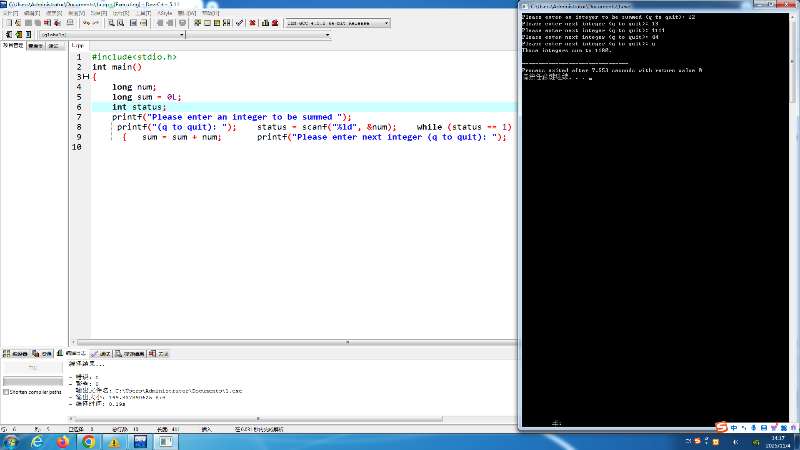This screenshot has width=800, height=450.
Task: Indent the selection via toolbar icon
Action: pos(160,23)
